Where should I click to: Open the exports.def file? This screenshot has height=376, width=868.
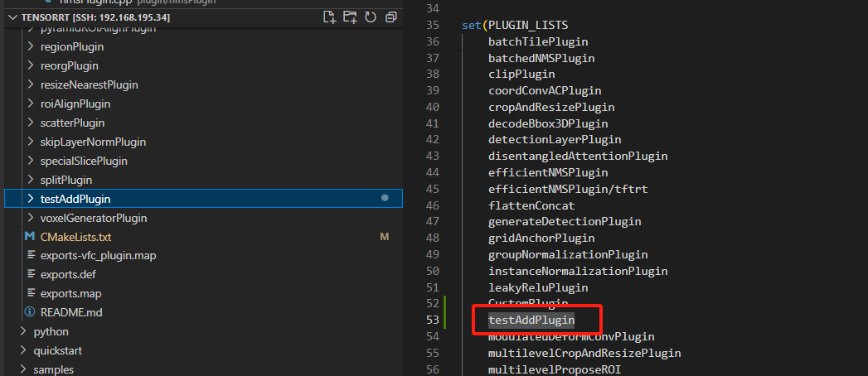pyautogui.click(x=68, y=274)
